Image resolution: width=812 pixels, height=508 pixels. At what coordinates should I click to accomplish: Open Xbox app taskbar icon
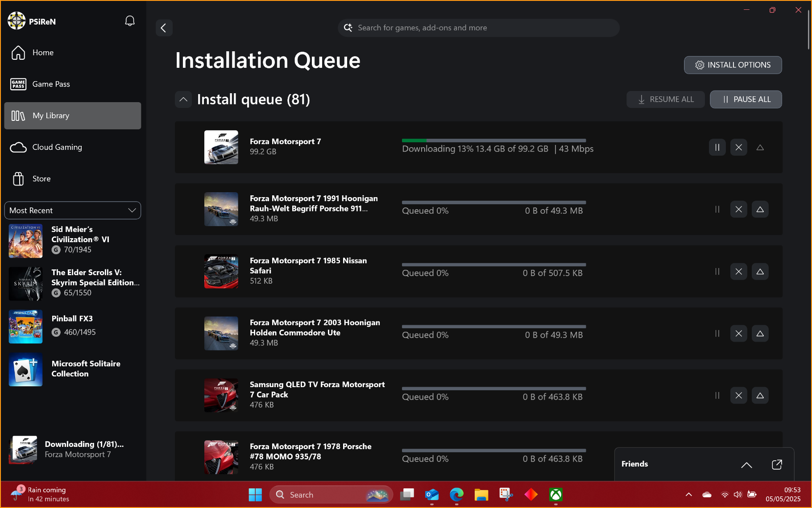(x=555, y=495)
